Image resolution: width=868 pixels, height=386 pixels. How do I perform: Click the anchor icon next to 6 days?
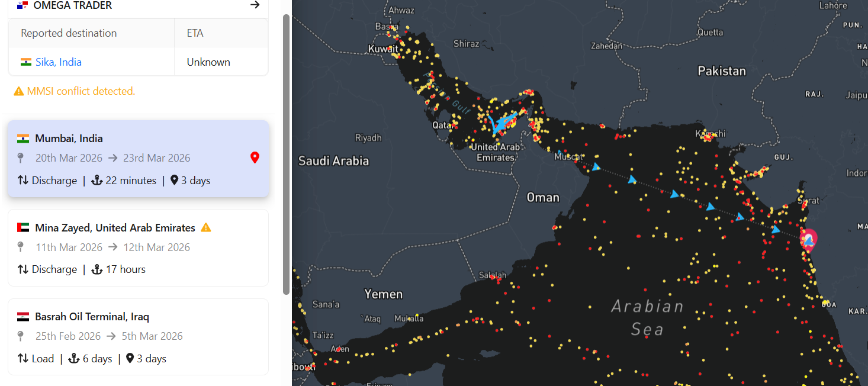click(x=74, y=359)
